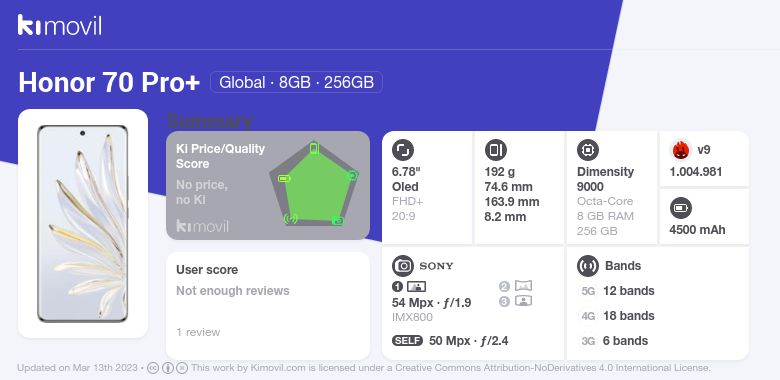The width and height of the screenshot is (780, 380).
Task: Open the Honor 70 Pro+ phone image
Action: pos(83,223)
